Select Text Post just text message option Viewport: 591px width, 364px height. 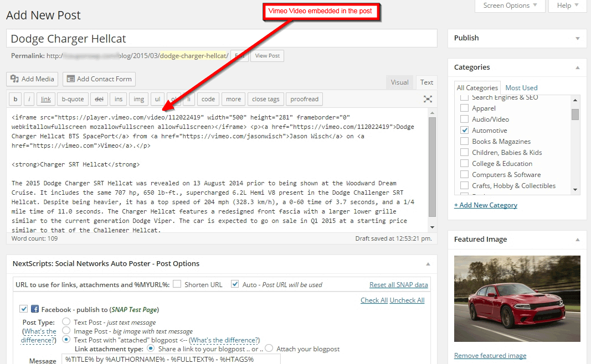coord(66,321)
